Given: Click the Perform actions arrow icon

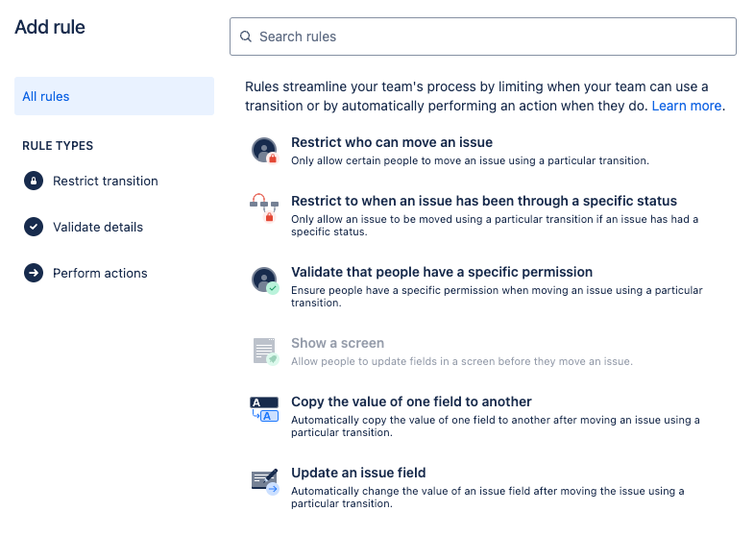Looking at the screenshot, I should (34, 273).
